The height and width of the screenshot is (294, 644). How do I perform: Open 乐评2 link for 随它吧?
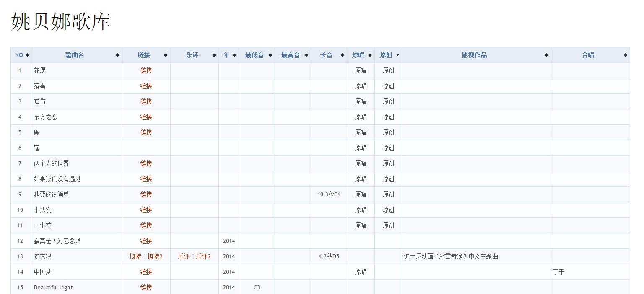[x=203, y=256]
